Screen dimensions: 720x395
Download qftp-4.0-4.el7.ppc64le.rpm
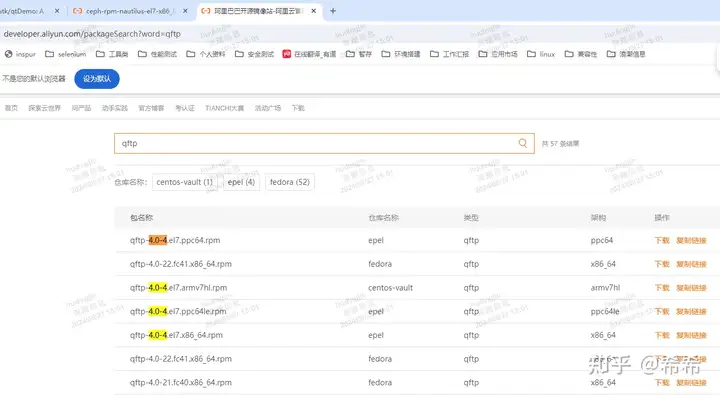pos(662,311)
